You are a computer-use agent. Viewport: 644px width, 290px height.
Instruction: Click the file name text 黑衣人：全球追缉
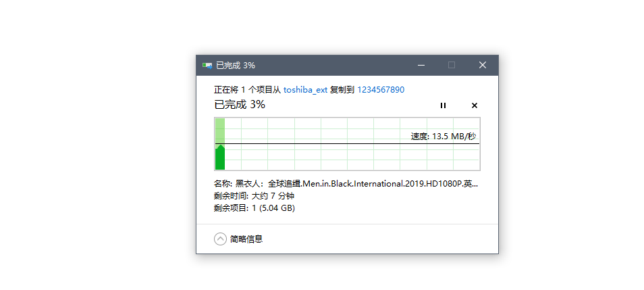tap(346, 183)
